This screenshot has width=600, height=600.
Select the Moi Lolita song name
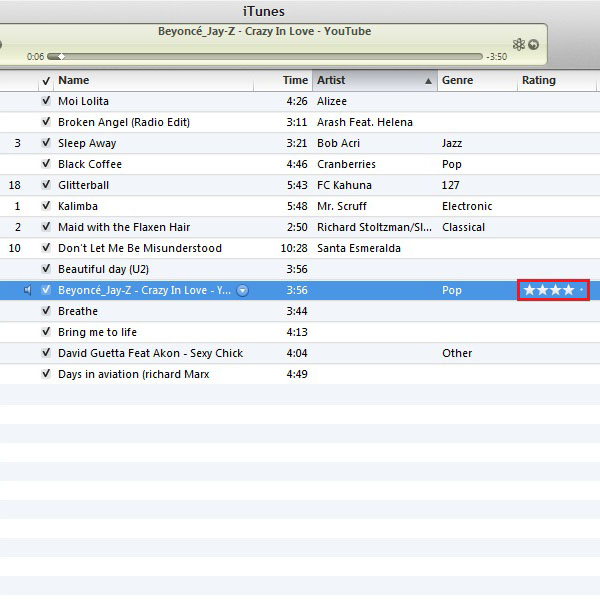tap(83, 101)
